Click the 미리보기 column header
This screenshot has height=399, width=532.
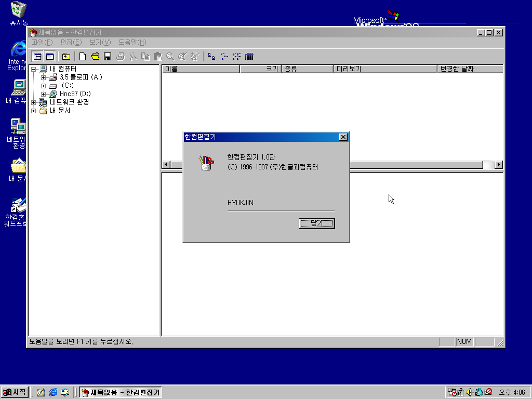(x=385, y=69)
